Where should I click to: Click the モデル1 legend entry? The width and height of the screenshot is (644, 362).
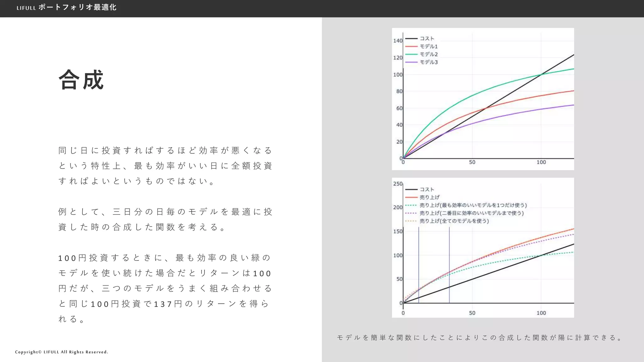coord(421,46)
